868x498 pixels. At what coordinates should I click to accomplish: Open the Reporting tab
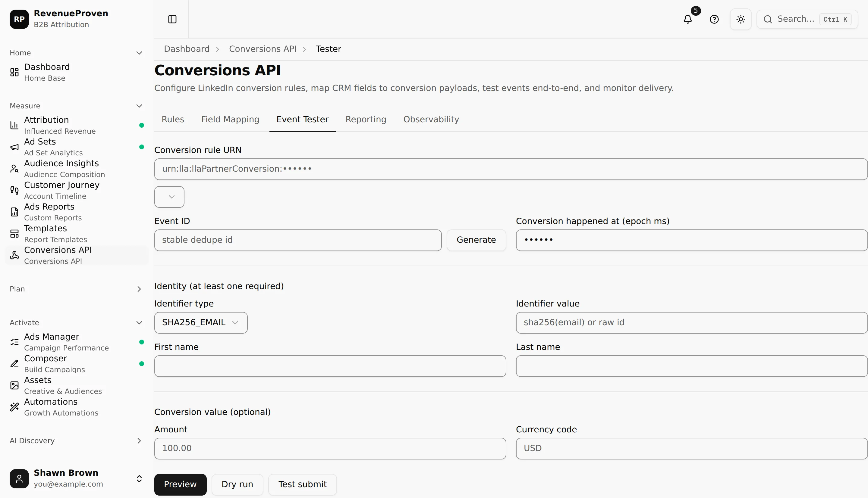pos(366,119)
